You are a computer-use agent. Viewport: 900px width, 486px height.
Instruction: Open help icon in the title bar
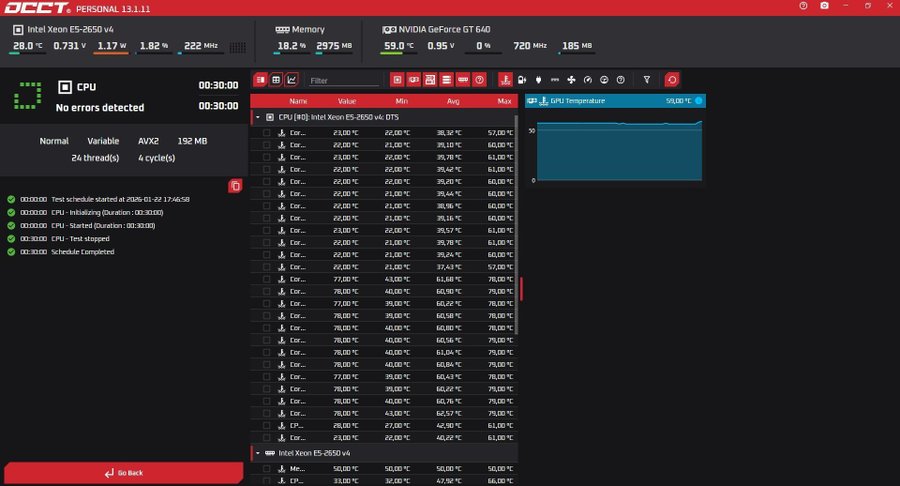[x=803, y=6]
